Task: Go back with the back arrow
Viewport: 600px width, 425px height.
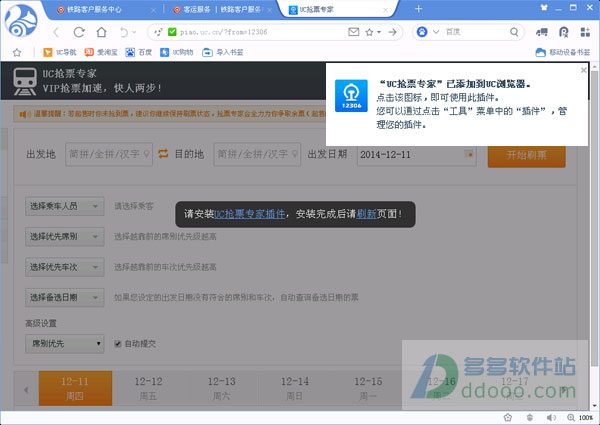Action: click(x=56, y=33)
